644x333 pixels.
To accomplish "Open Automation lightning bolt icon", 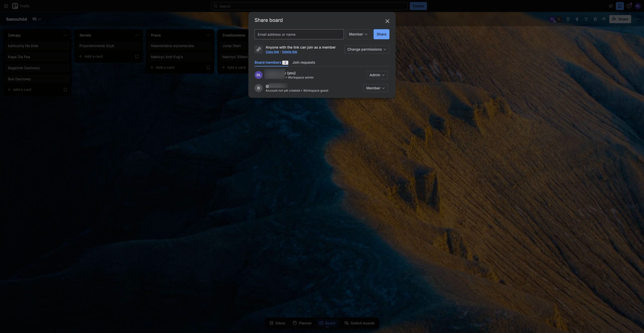I will 577,19.
